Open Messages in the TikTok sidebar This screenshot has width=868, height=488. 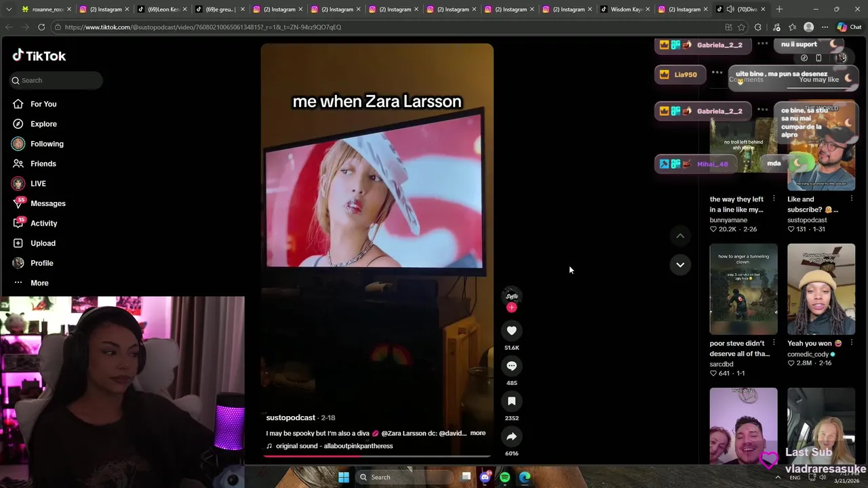47,203
